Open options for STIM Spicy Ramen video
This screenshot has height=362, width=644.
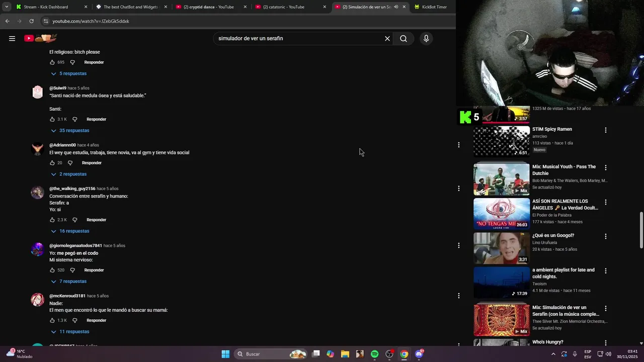coord(605,130)
